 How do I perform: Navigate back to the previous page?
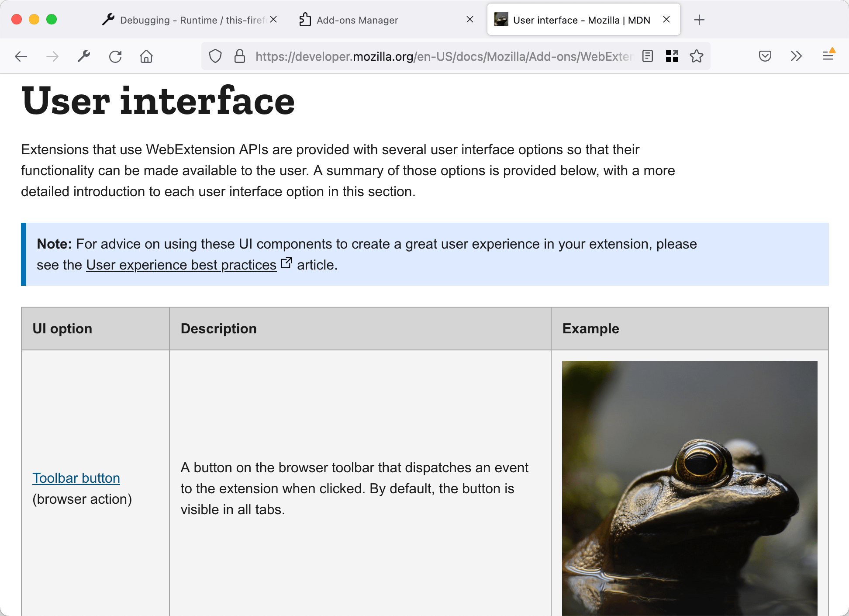21,56
